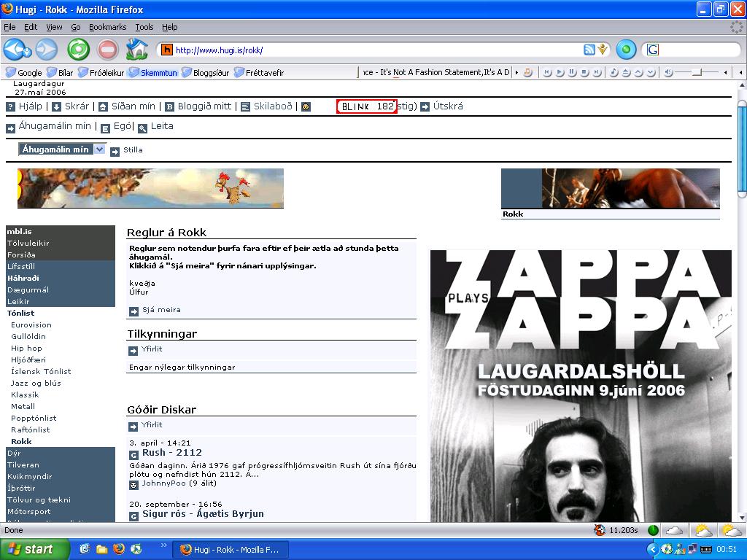Open the Tools menu
The height and width of the screenshot is (560, 747).
[x=144, y=27]
